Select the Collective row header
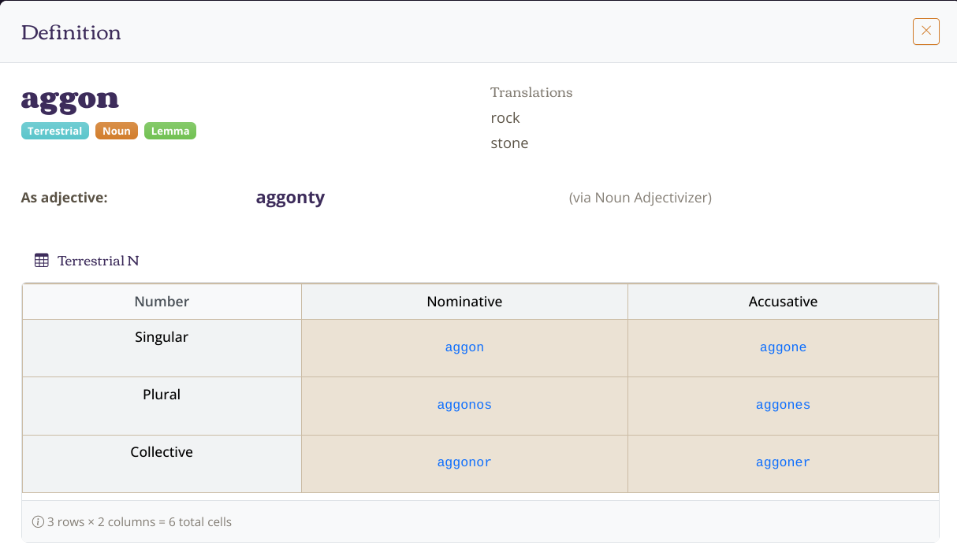The image size is (957, 560). (x=162, y=452)
